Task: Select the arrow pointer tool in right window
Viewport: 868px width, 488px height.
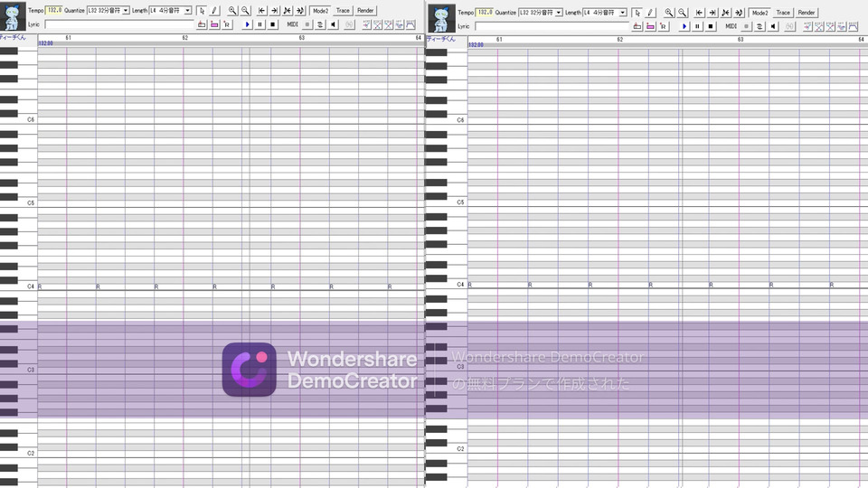Action: (x=637, y=12)
